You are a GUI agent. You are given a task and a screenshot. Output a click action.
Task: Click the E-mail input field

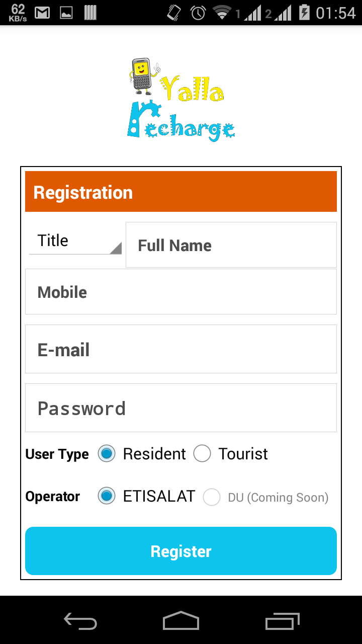point(181,349)
